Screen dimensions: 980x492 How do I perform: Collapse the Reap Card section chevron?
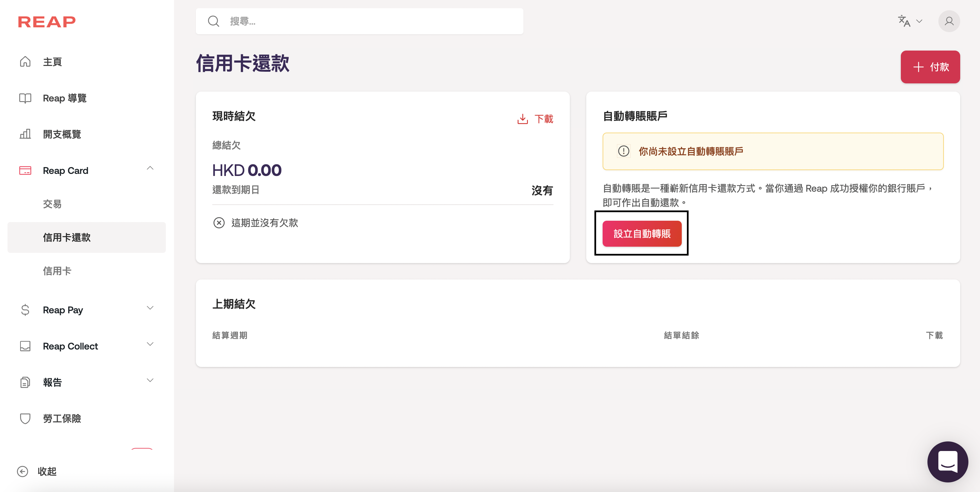(x=150, y=168)
